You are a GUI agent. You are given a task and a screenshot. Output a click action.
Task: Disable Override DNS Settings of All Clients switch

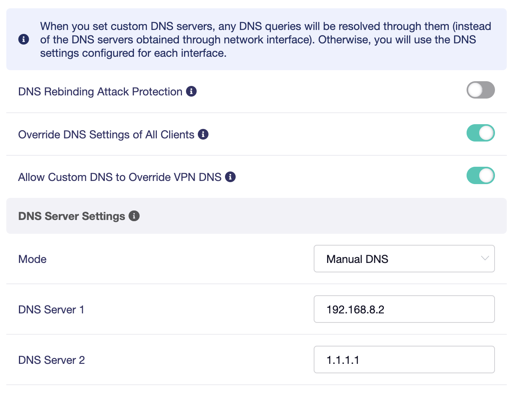(480, 133)
